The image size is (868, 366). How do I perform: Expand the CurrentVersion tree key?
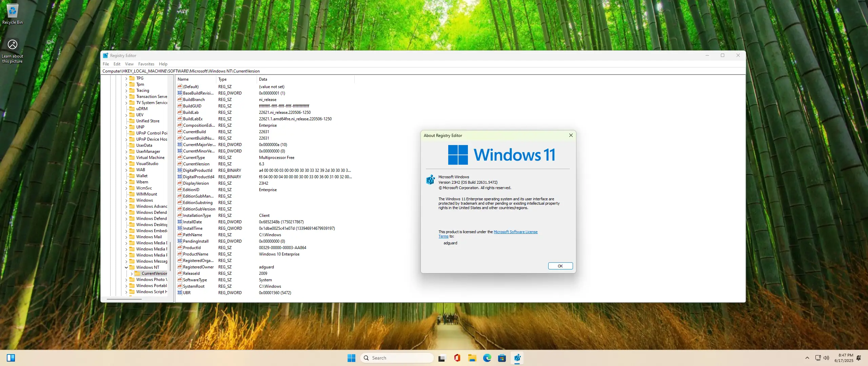click(132, 273)
